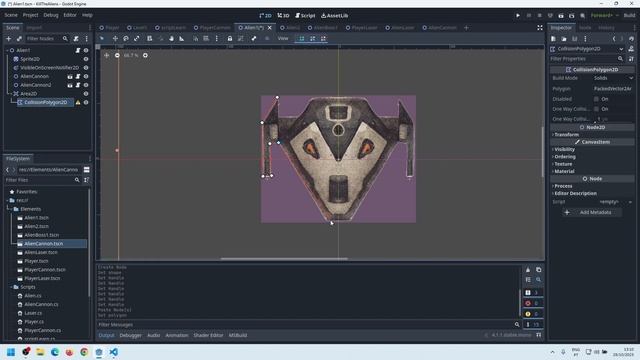Open scene icon beside AlienCannon2 node
The height and width of the screenshot is (360, 640).
[70, 85]
